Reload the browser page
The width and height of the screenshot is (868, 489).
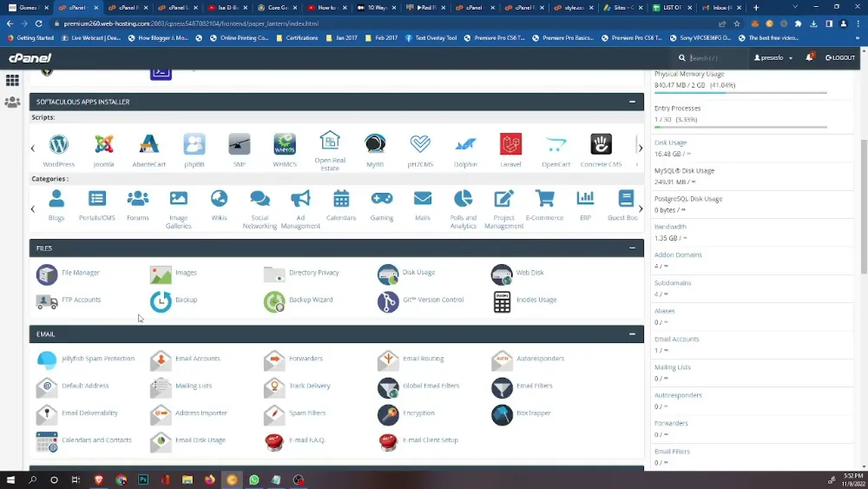coord(39,23)
